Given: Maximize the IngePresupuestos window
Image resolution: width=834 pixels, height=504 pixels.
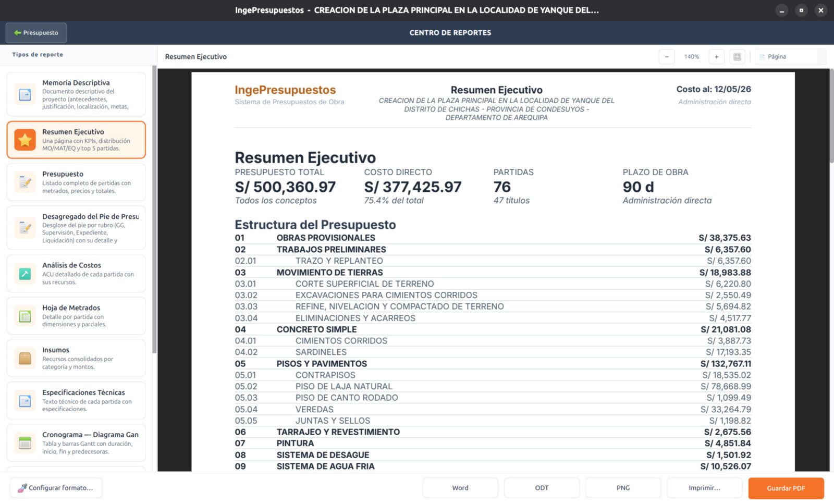Looking at the screenshot, I should [x=801, y=10].
